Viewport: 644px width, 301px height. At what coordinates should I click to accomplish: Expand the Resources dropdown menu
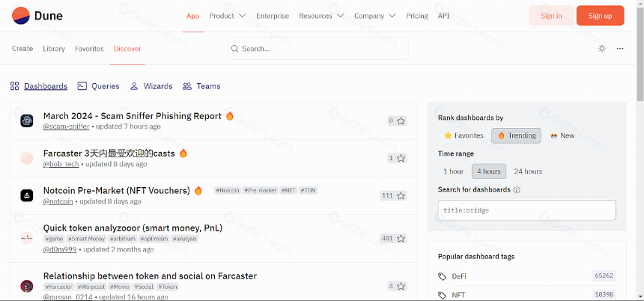pyautogui.click(x=321, y=16)
